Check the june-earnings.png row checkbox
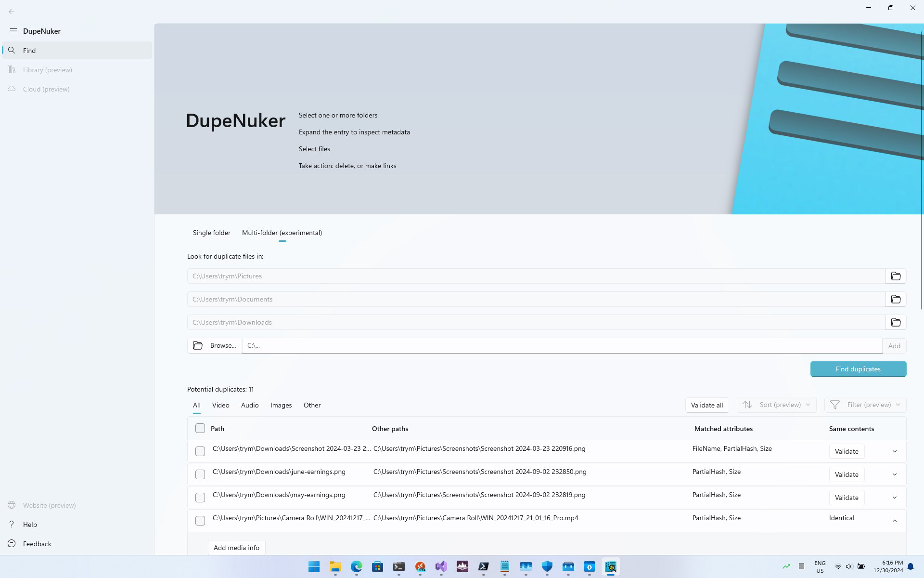Viewport: 924px width, 578px height. click(200, 474)
